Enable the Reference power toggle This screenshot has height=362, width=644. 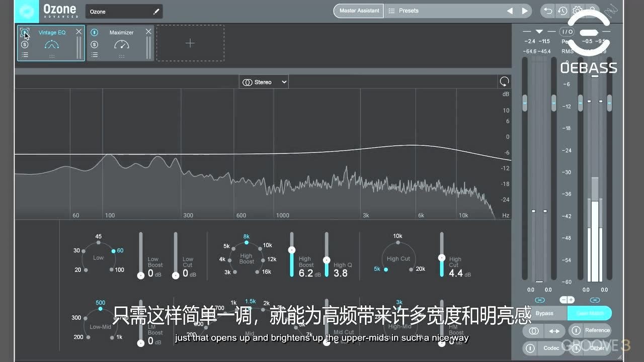click(577, 330)
